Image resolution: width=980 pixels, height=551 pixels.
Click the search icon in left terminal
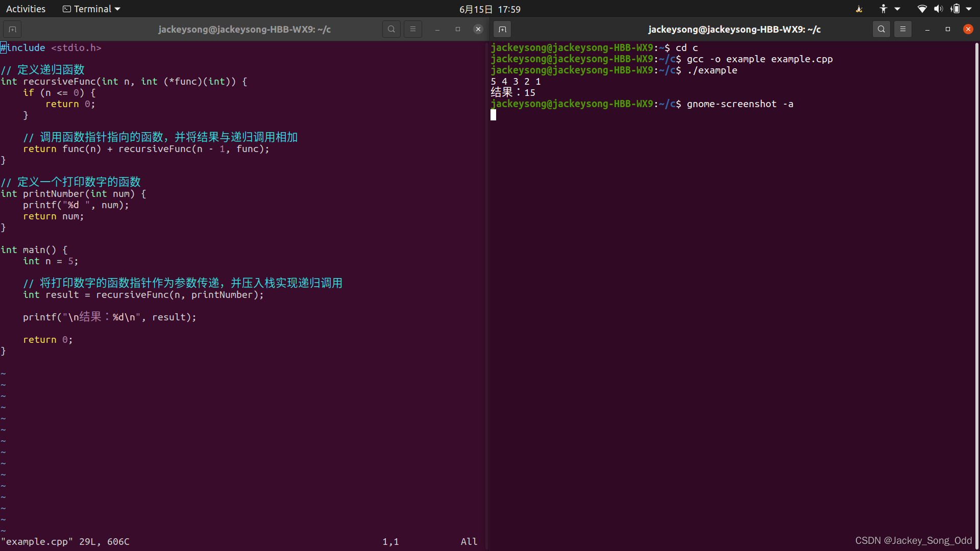coord(390,29)
